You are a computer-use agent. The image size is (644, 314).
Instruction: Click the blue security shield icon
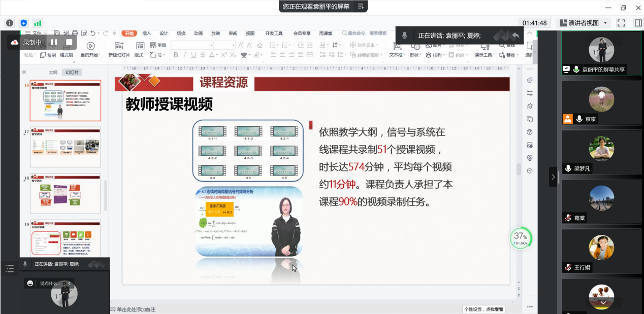point(23,23)
